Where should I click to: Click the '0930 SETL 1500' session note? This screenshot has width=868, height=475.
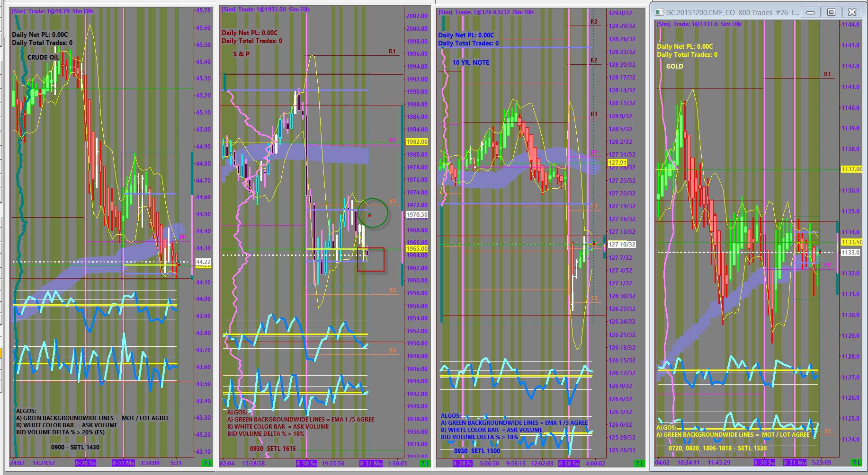pyautogui.click(x=477, y=451)
